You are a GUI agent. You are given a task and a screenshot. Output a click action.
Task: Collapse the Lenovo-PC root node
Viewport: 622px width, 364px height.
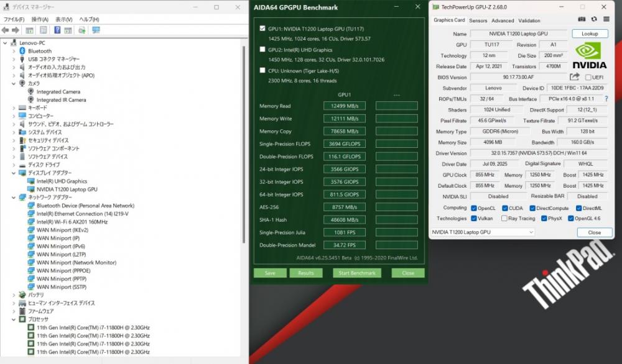[x=5, y=43]
